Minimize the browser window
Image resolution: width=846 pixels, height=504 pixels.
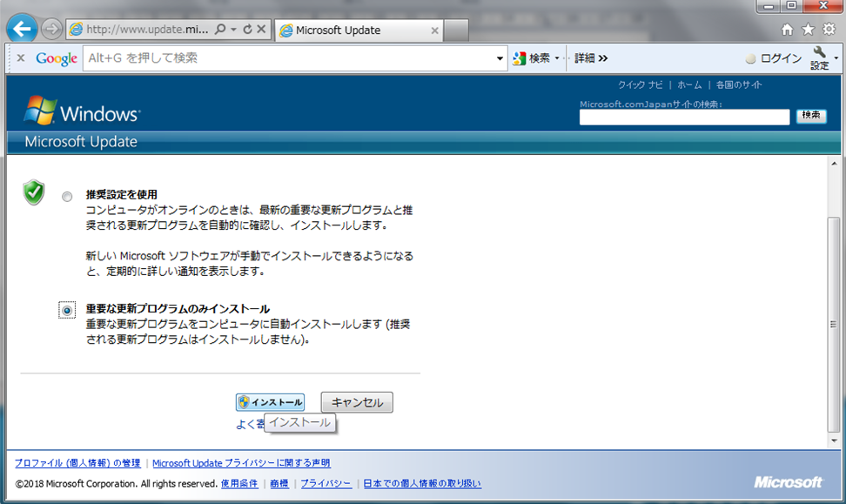click(x=769, y=6)
